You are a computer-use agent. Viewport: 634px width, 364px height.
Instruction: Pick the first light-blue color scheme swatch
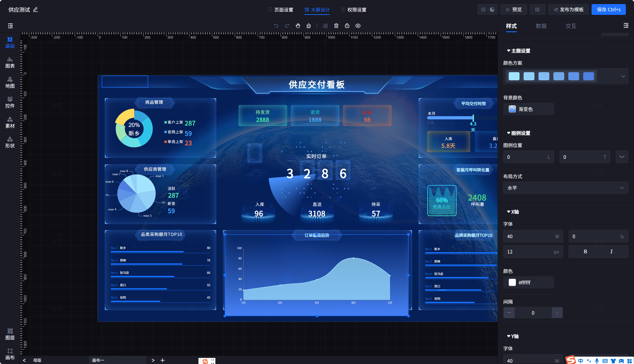coord(514,76)
